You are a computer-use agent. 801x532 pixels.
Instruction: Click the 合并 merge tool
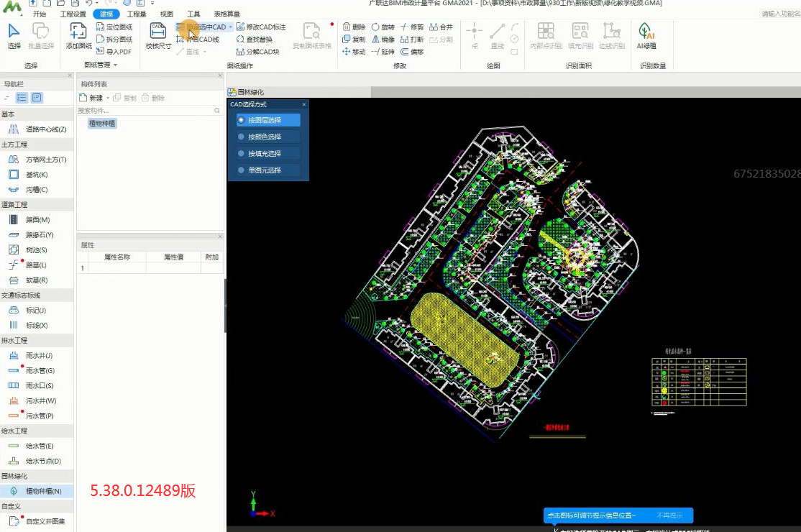point(441,27)
